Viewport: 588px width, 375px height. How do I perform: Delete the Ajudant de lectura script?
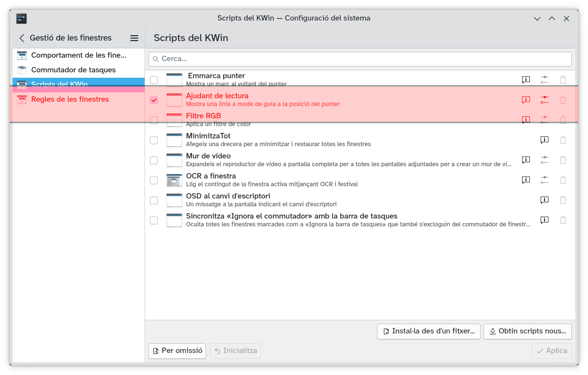[563, 100]
